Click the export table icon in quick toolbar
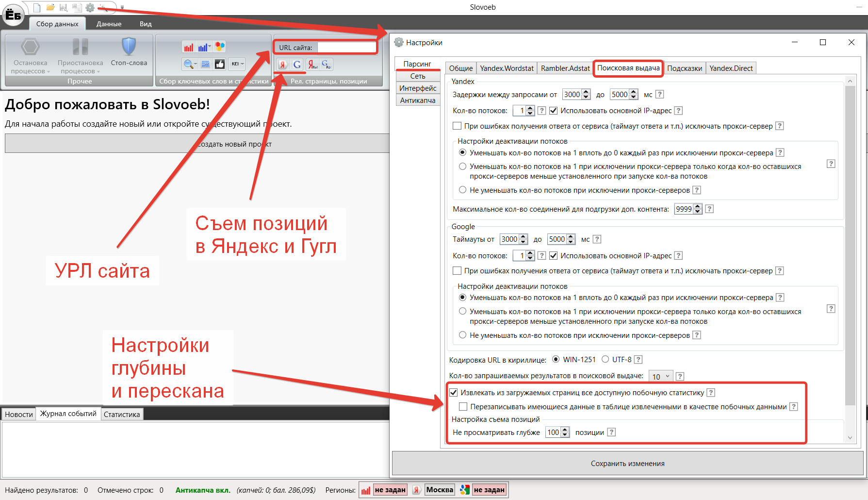 (77, 7)
